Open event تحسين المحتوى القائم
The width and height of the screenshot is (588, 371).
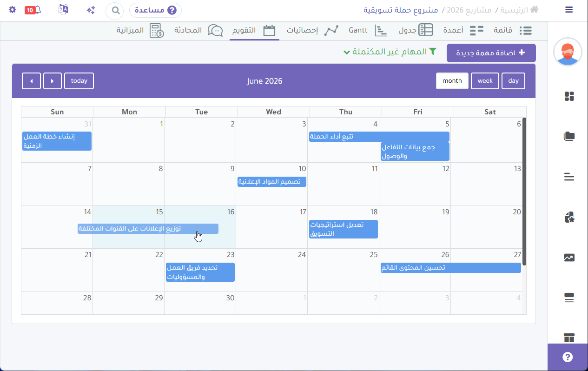451,268
